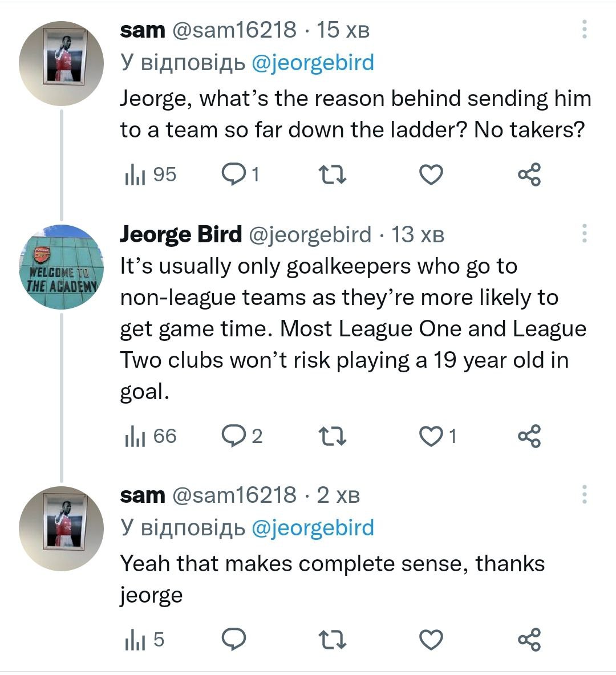Screen dimensions: 616x675
Task: Like sam's first tweet about the ladder
Action: point(431,174)
